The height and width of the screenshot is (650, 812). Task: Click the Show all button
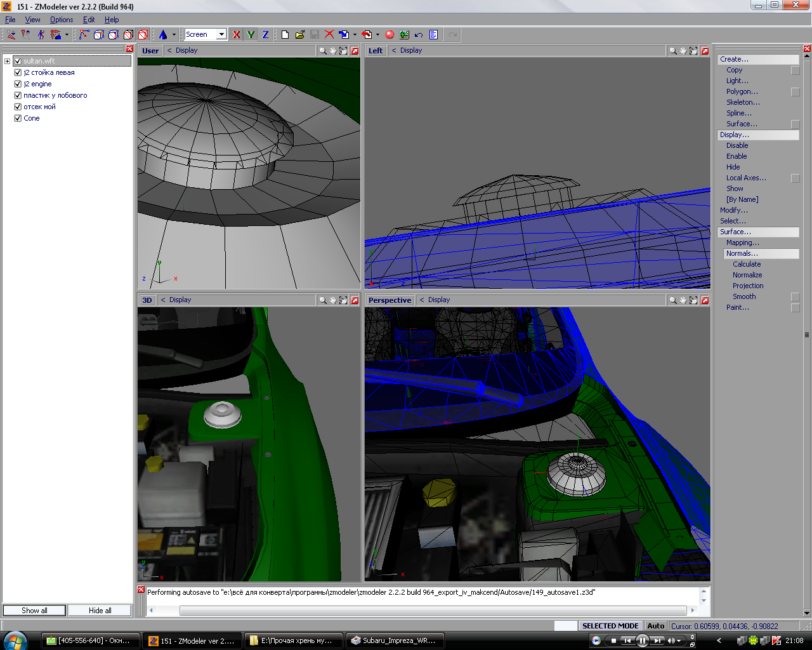pyautogui.click(x=34, y=611)
